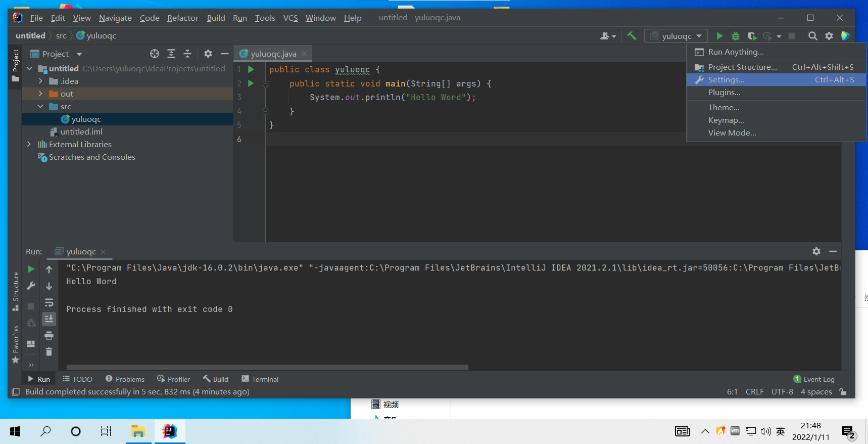Click the Build project hammer icon
Viewport: 868px width, 444px height.
click(x=632, y=36)
